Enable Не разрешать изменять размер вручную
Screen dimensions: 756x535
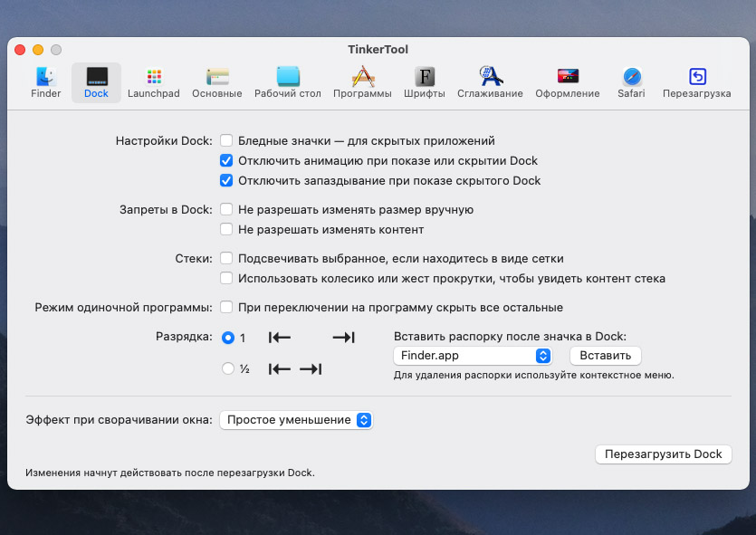pos(226,209)
